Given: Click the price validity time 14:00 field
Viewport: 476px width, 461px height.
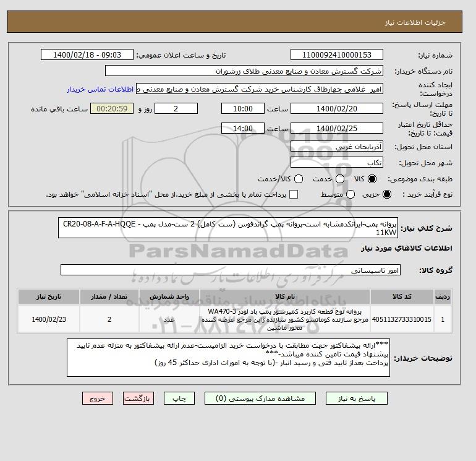Looking at the screenshot, I should (x=243, y=128).
